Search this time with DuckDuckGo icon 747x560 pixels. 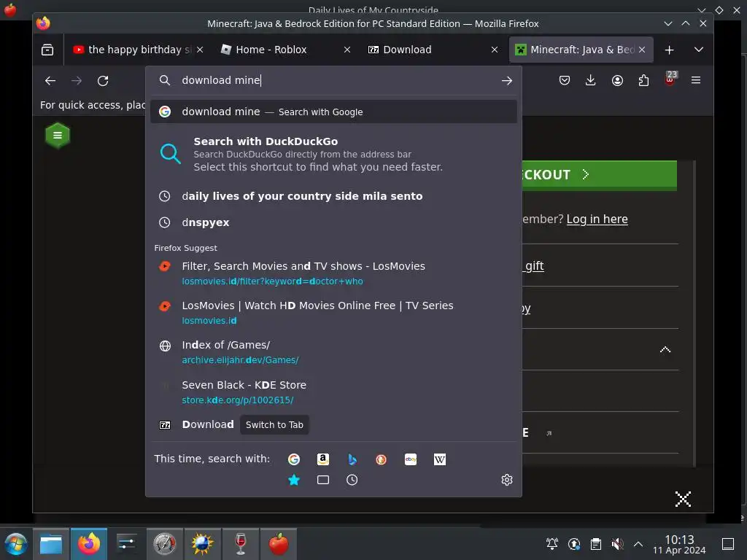[x=381, y=459]
